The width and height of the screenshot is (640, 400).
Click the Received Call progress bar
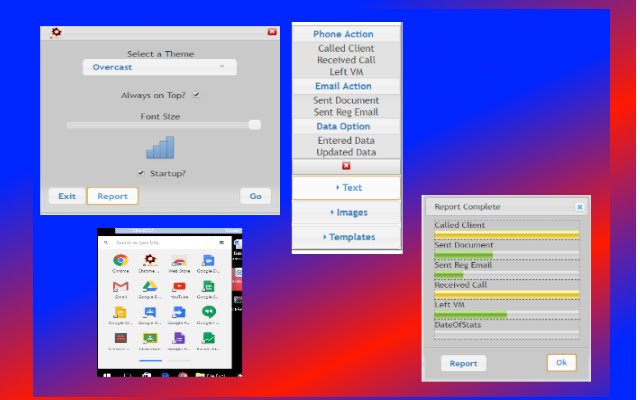click(x=507, y=294)
